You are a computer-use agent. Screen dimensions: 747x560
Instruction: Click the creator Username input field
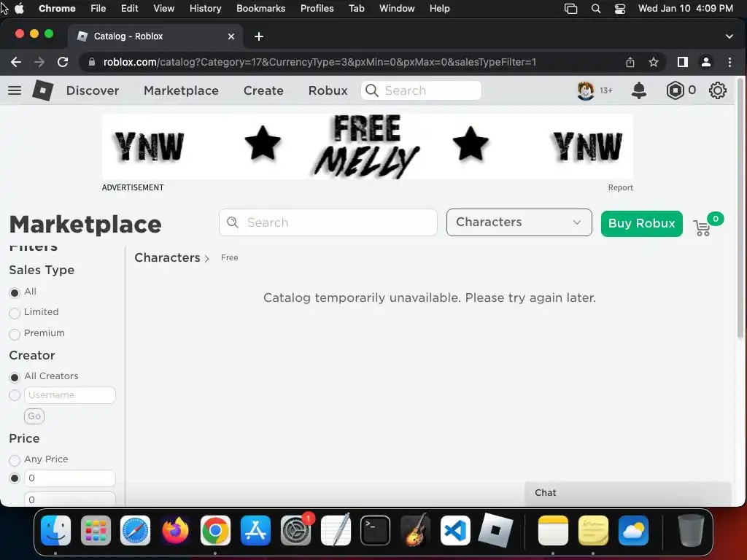click(x=70, y=395)
